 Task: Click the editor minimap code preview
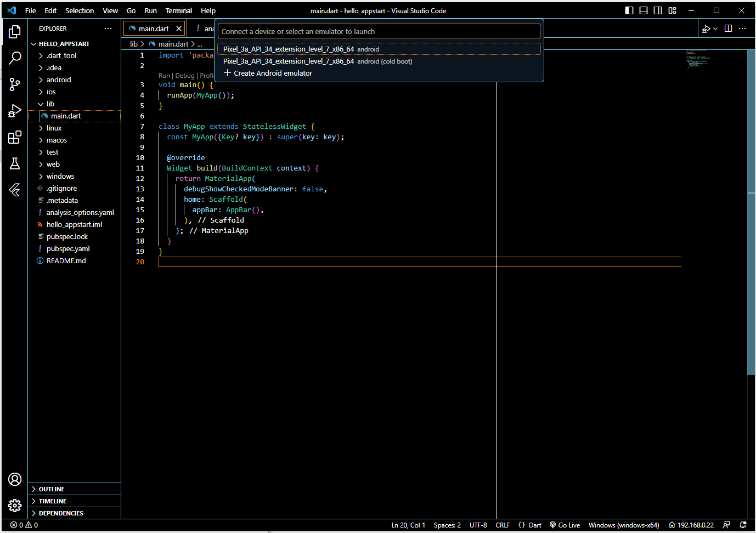tap(697, 60)
